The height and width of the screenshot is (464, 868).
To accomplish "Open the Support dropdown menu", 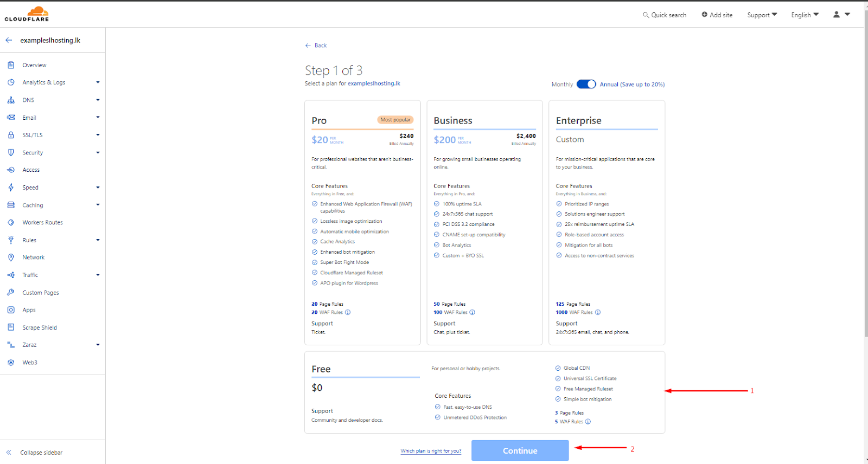I will (x=762, y=15).
